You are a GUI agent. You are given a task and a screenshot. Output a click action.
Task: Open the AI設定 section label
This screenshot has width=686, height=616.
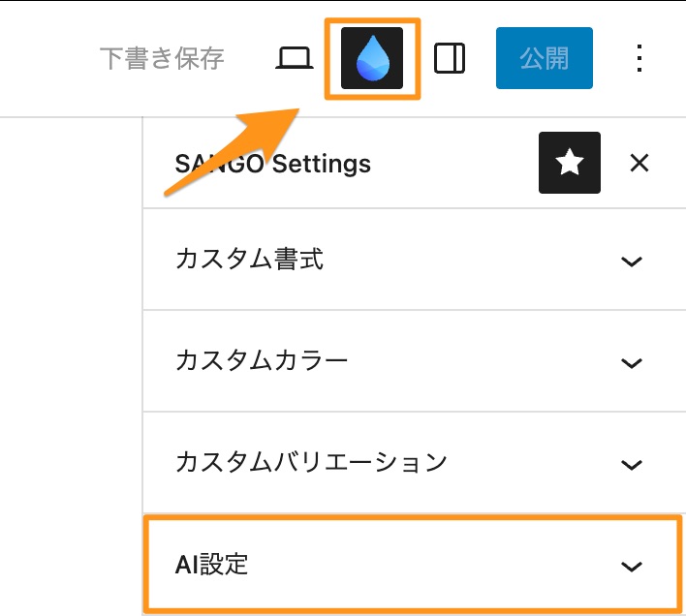212,565
